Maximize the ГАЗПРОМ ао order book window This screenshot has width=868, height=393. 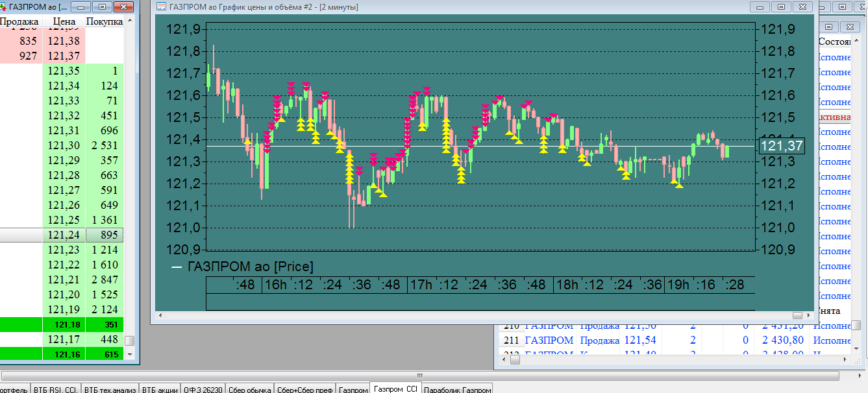click(x=102, y=7)
